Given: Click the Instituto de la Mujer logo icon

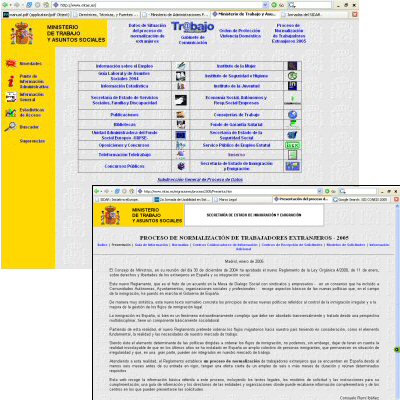Looking at the screenshot, I should click(x=292, y=66).
